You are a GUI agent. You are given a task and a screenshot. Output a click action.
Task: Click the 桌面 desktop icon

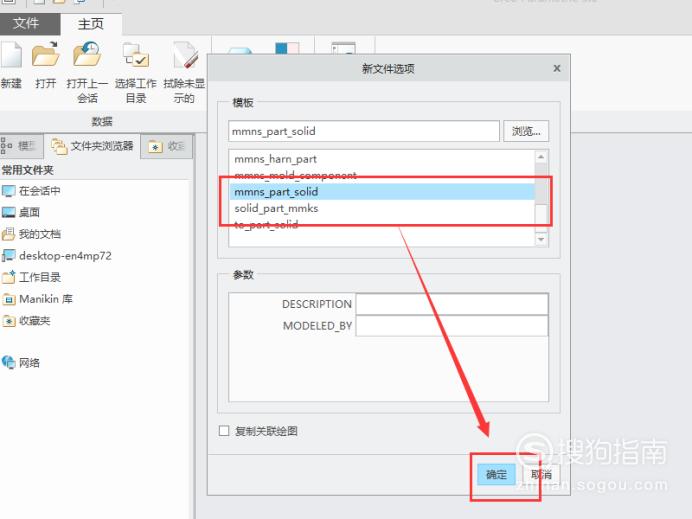click(8, 212)
